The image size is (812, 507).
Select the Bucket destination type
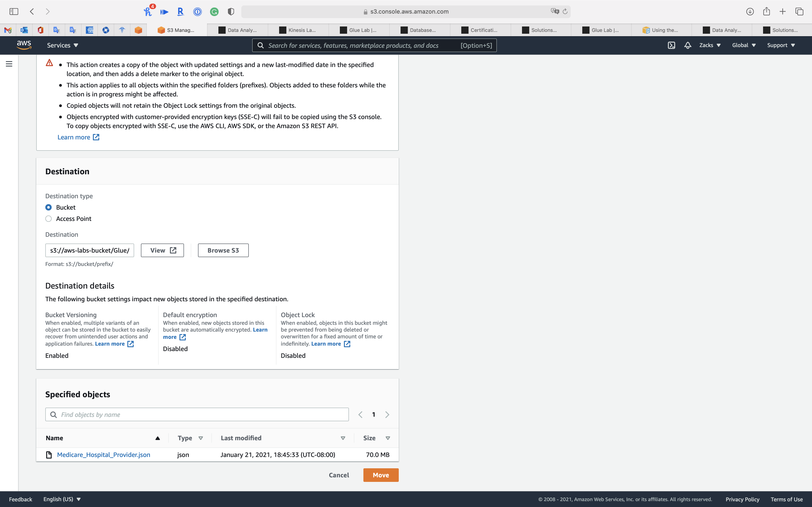[49, 207]
